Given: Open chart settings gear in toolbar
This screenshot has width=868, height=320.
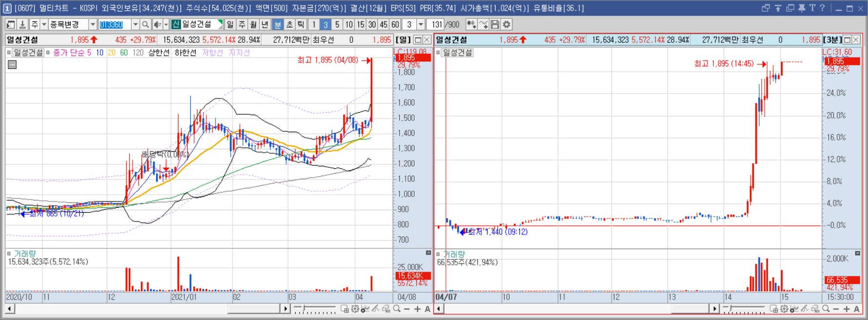Looking at the screenshot, I should tap(507, 24).
